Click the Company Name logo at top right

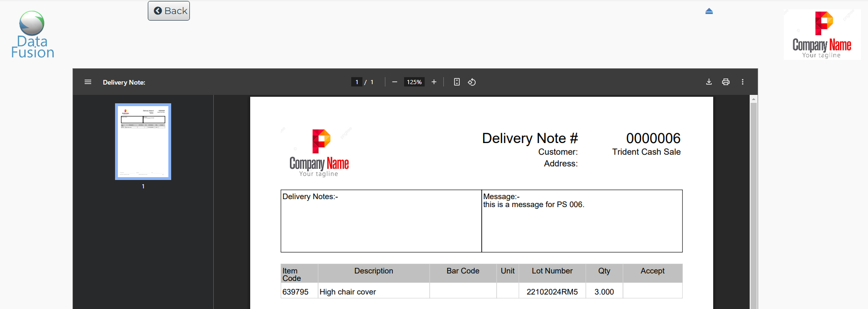[x=822, y=35]
